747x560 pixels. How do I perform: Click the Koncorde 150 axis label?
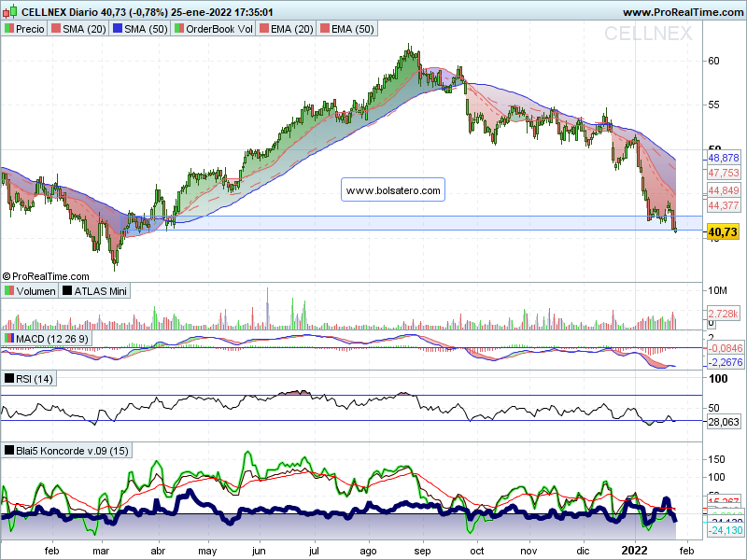(x=716, y=459)
